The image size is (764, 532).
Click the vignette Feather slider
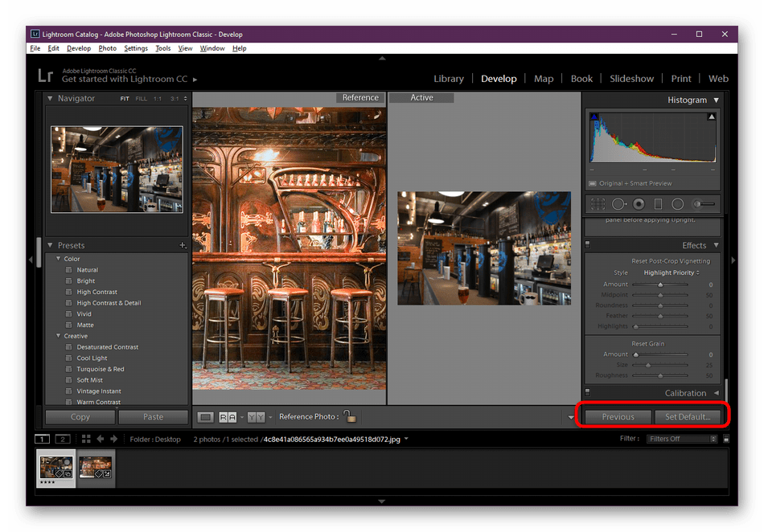click(660, 317)
